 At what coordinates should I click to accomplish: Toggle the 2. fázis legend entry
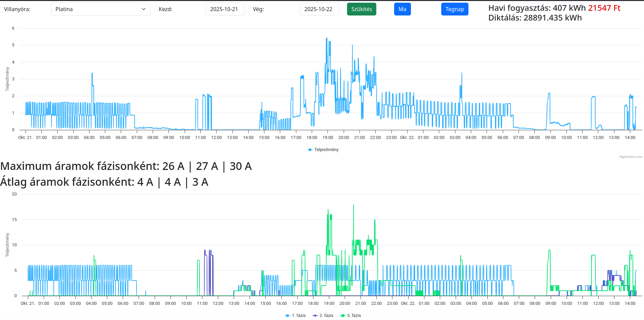click(326, 316)
